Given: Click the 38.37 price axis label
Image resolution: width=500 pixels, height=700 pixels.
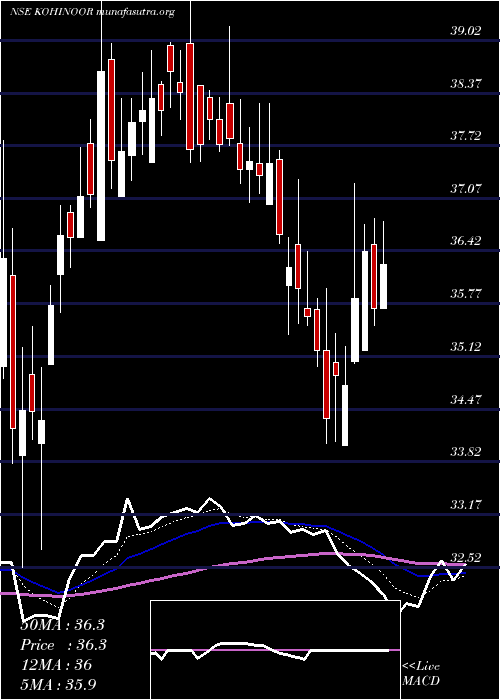Looking at the screenshot, I should pyautogui.click(x=466, y=83).
